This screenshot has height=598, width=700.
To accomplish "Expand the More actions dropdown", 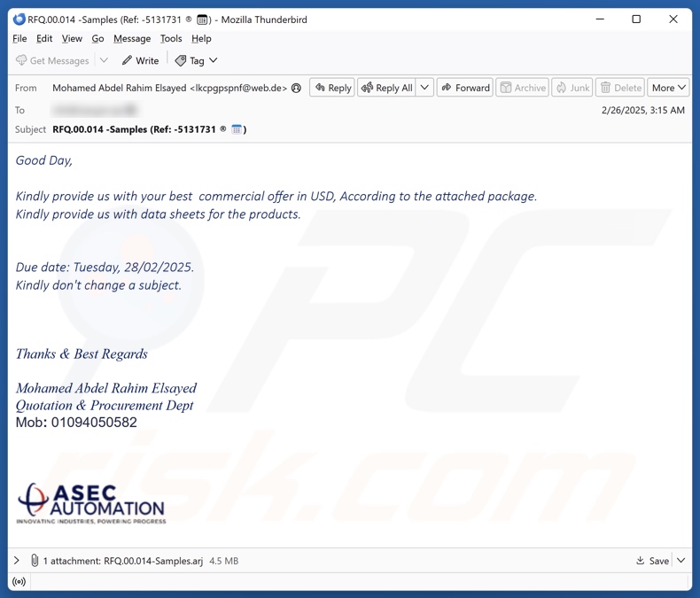I will point(668,88).
